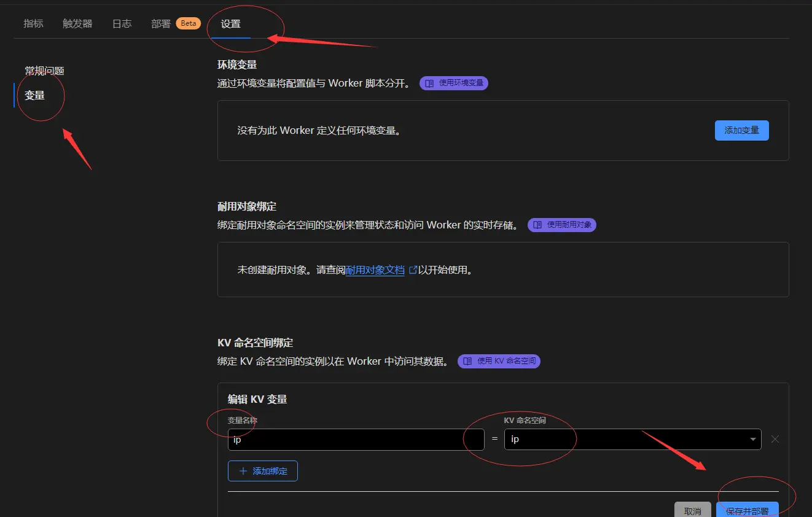Click the external link icon beside 耐用对象文档
This screenshot has width=812, height=517.
pos(415,269)
